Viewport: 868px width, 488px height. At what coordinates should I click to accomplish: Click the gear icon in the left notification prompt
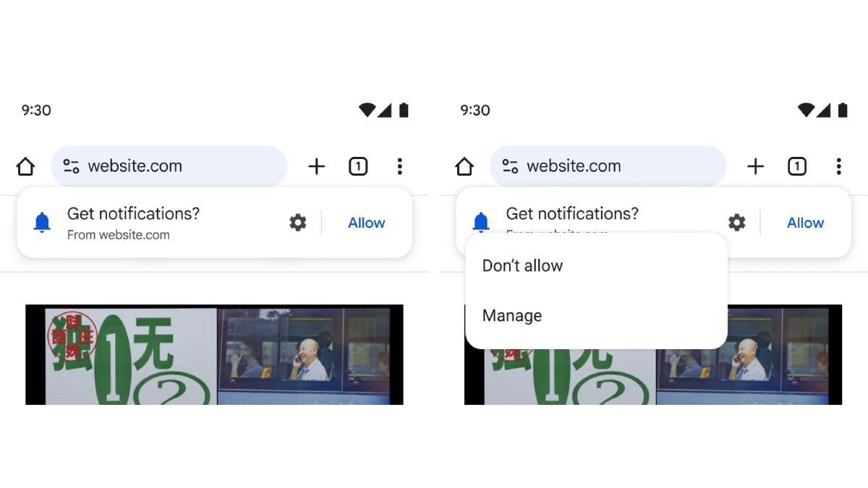298,223
